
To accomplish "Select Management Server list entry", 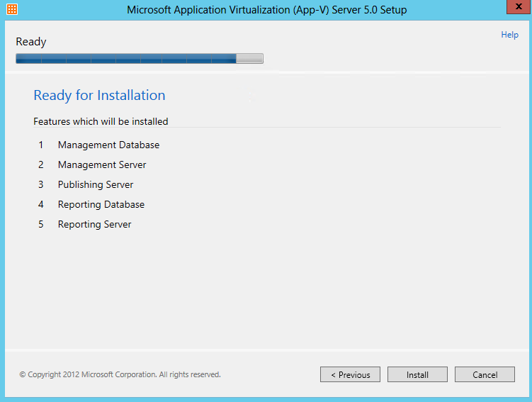I will point(102,164).
